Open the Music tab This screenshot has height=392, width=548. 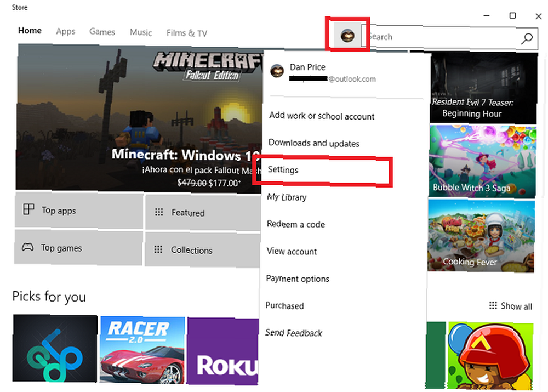coord(141,32)
